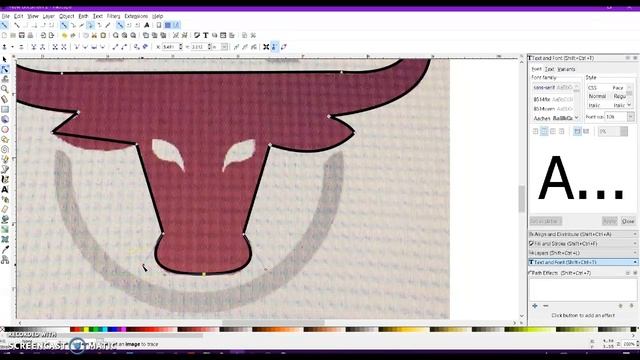Image resolution: width=640 pixels, height=360 pixels.
Task: Open the Object menu
Action: [x=67, y=16]
